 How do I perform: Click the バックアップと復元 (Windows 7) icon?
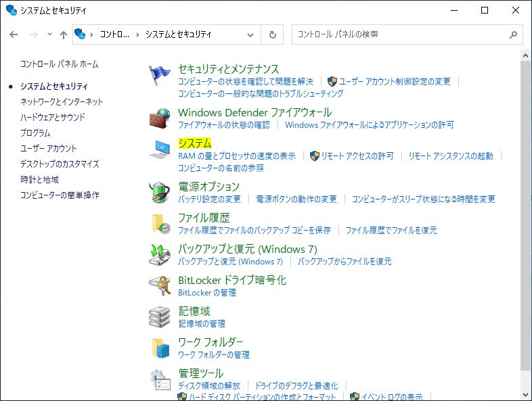160,254
